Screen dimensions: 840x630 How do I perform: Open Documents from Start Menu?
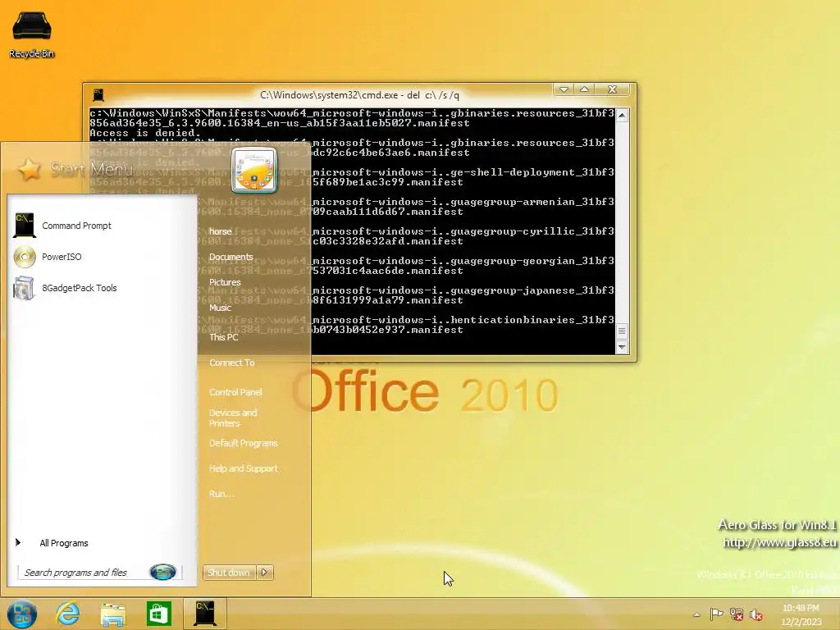(231, 257)
